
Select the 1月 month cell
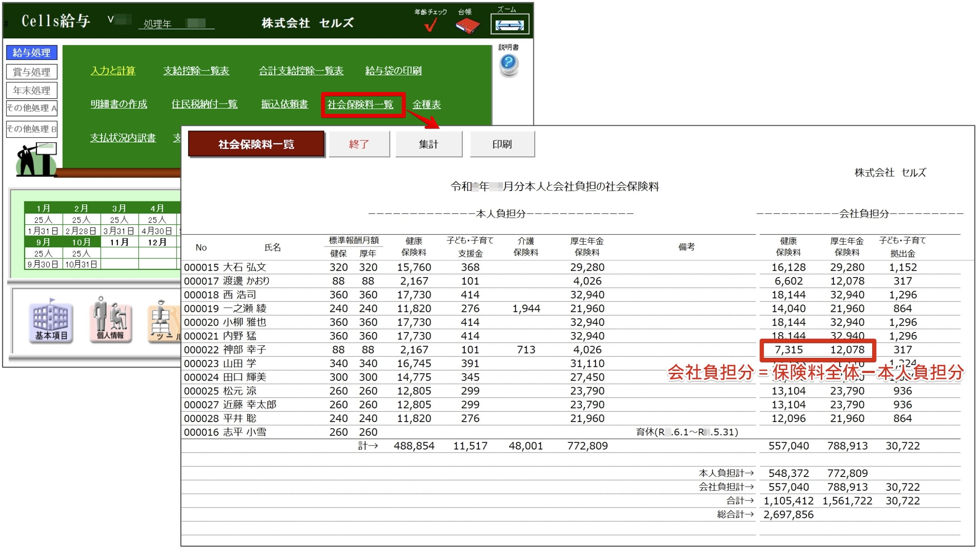pos(44,208)
